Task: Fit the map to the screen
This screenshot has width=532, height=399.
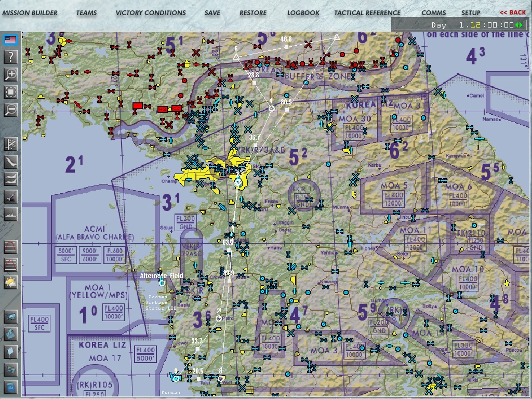Action: tap(10, 92)
